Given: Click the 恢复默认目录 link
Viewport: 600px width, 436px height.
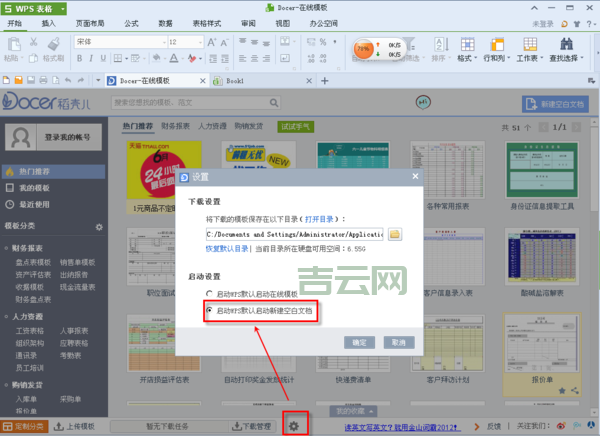Looking at the screenshot, I should [227, 248].
